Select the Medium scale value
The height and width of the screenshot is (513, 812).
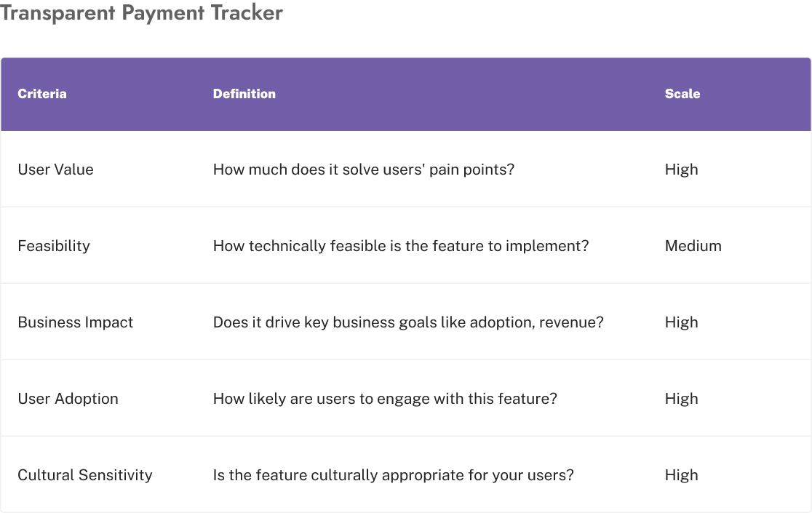(x=693, y=246)
